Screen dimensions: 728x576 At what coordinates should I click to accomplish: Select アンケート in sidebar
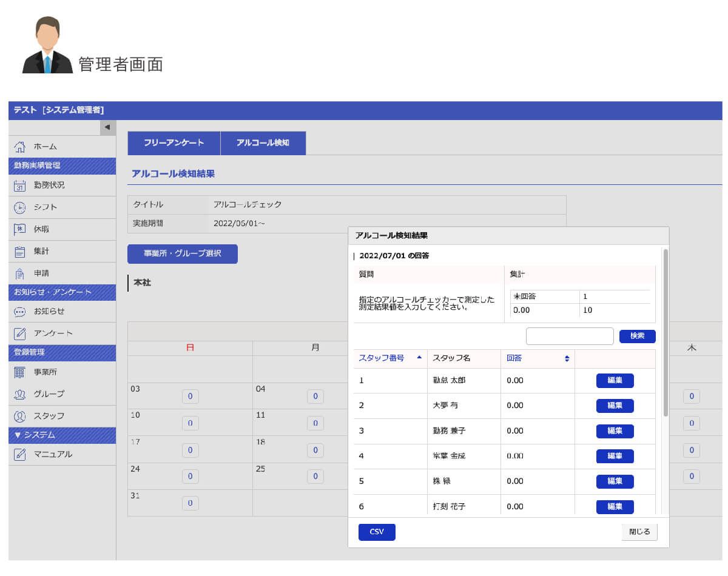click(x=62, y=333)
